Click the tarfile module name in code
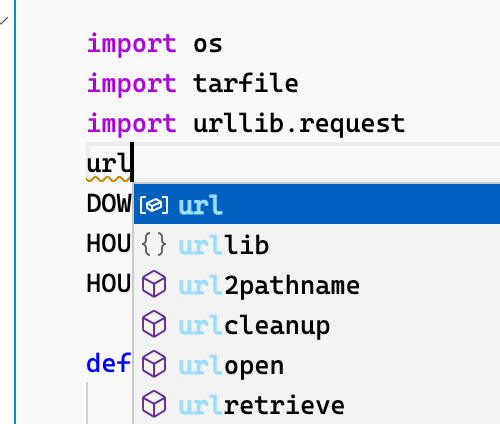Image resolution: width=500 pixels, height=424 pixels. click(x=246, y=83)
